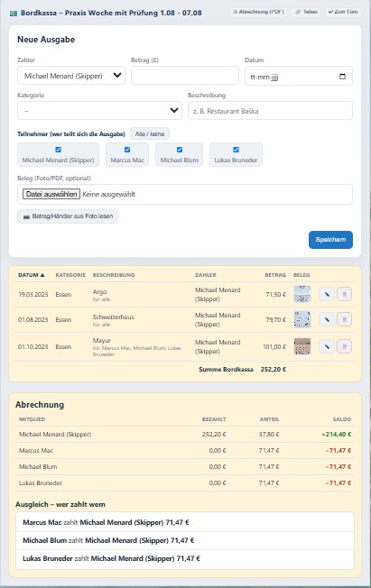This screenshot has height=588, width=371.
Task: Click the date 19.03.2023
Action: point(33,294)
